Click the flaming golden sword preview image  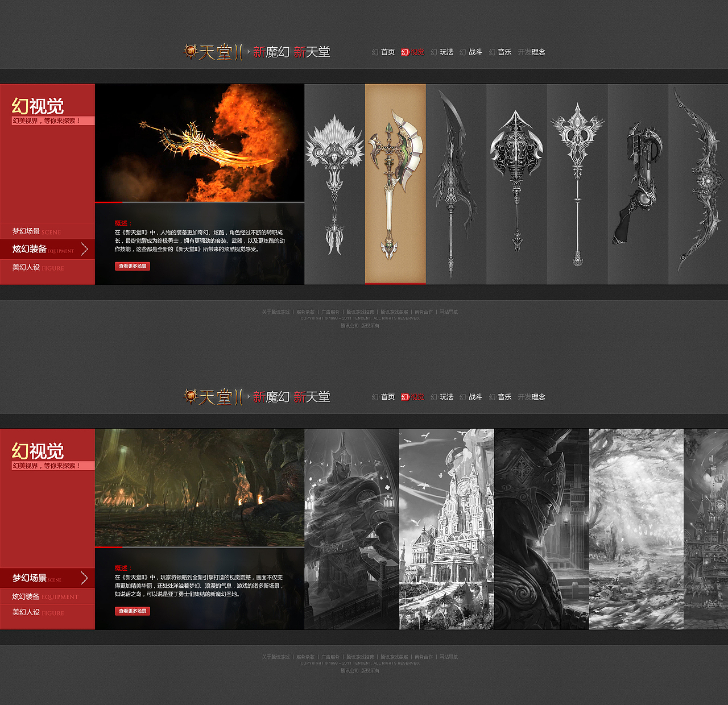[x=200, y=143]
